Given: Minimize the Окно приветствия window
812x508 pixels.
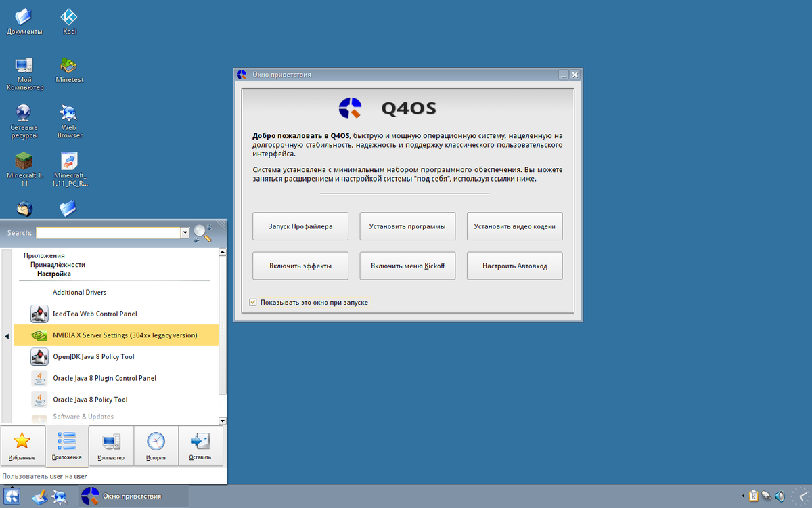Looking at the screenshot, I should (563, 75).
